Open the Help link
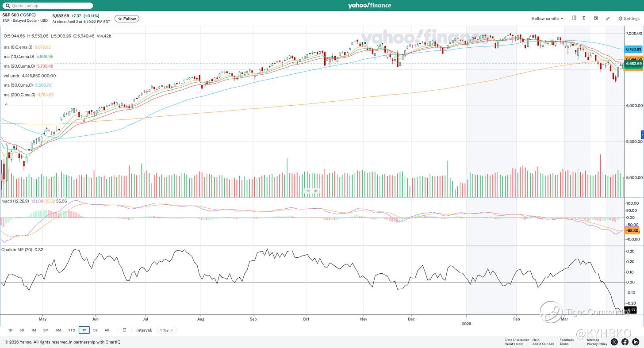This screenshot has width=644, height=348. [x=536, y=340]
